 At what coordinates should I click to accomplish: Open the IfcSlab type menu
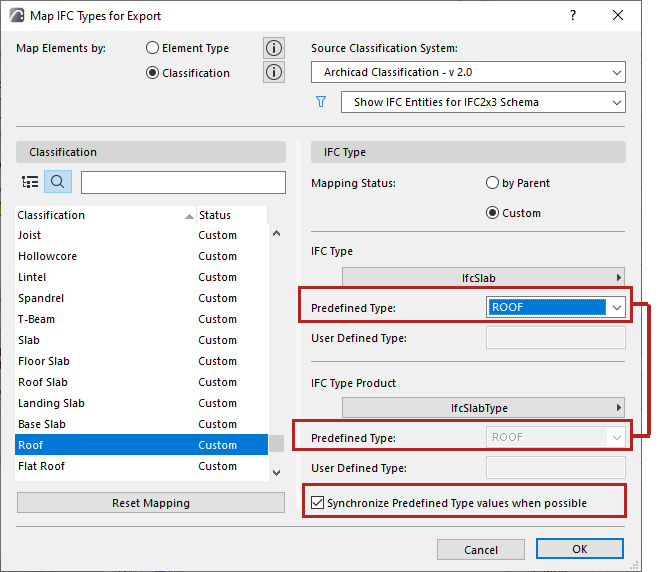(484, 277)
